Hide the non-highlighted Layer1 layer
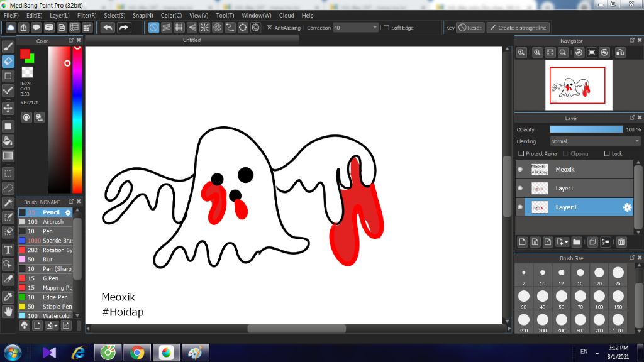Viewport: 644px width, 362px height. point(520,189)
